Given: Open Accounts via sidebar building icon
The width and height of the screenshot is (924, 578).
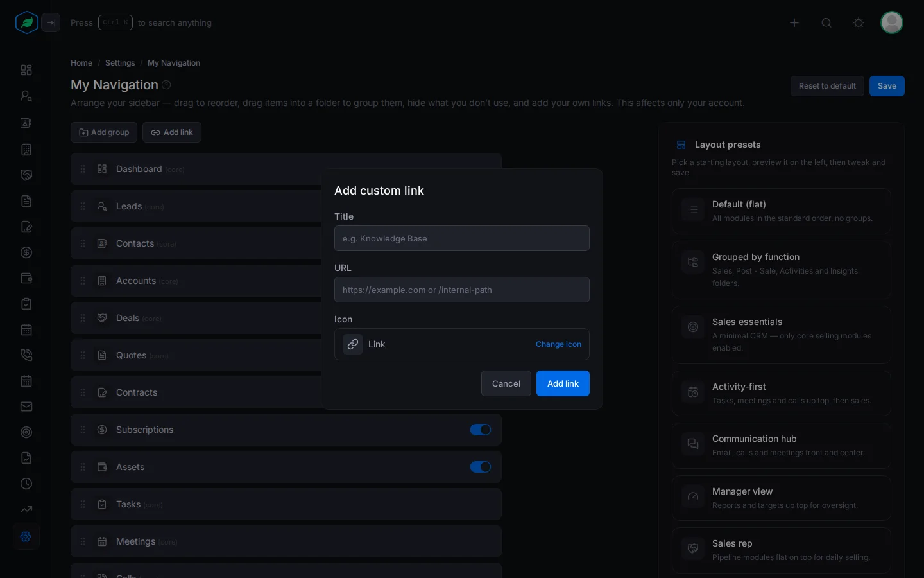Looking at the screenshot, I should coord(26,150).
